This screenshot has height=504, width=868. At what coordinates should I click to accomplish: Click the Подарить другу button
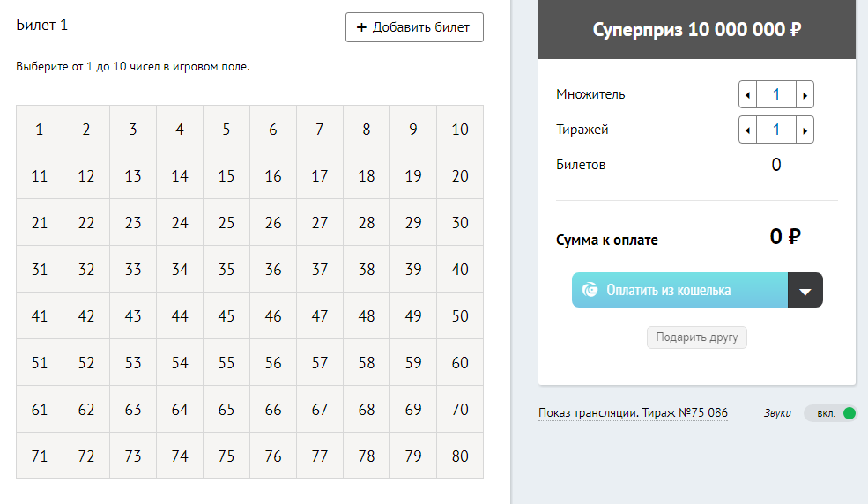coord(697,337)
